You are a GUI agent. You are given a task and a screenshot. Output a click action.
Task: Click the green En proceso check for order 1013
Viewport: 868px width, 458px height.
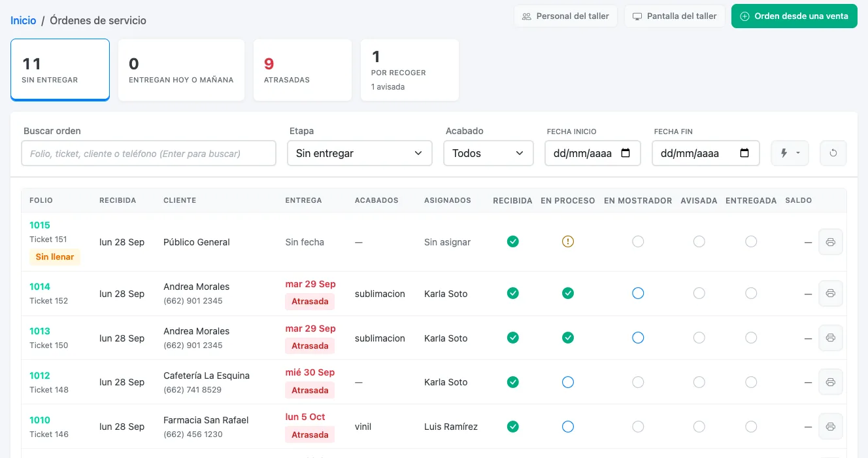click(568, 338)
